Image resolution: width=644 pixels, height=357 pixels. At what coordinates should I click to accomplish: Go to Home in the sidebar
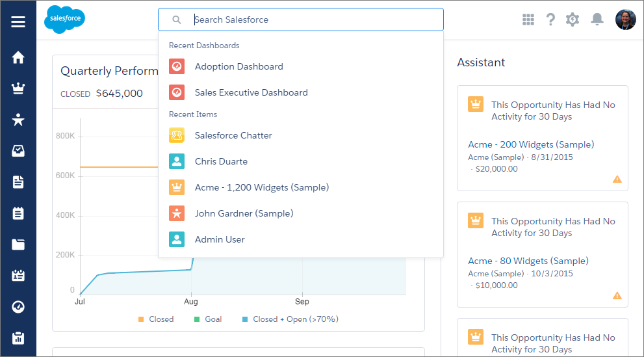[x=18, y=57]
